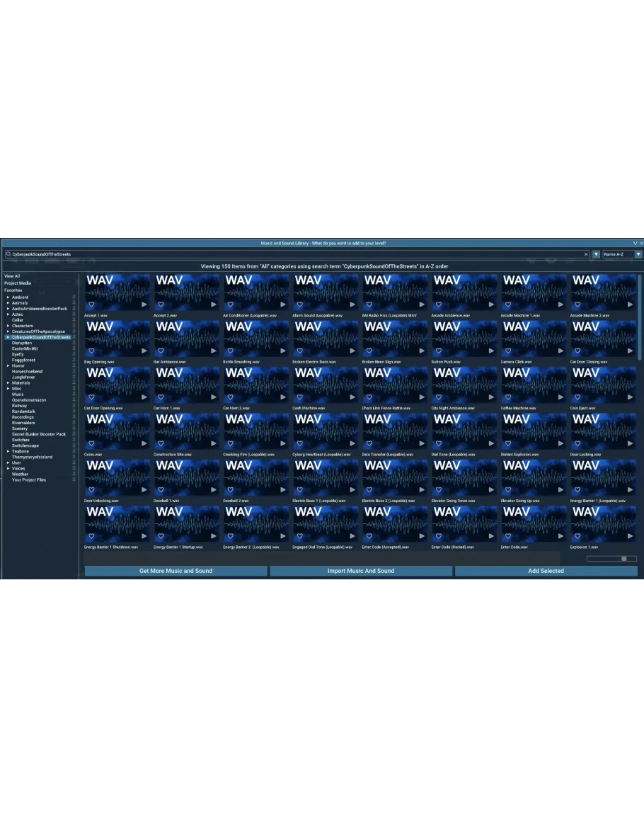
Task: Open filter dropdown arrow beside search box
Action: (596, 254)
